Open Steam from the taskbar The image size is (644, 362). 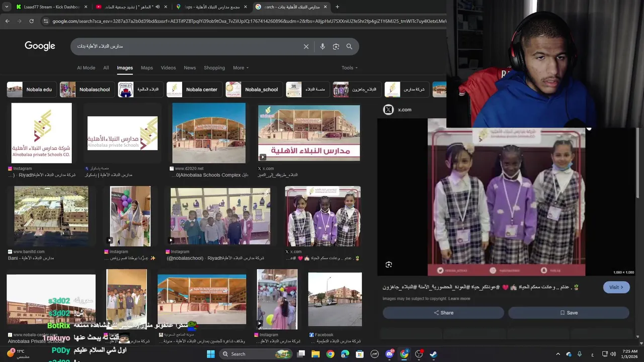tap(434, 354)
